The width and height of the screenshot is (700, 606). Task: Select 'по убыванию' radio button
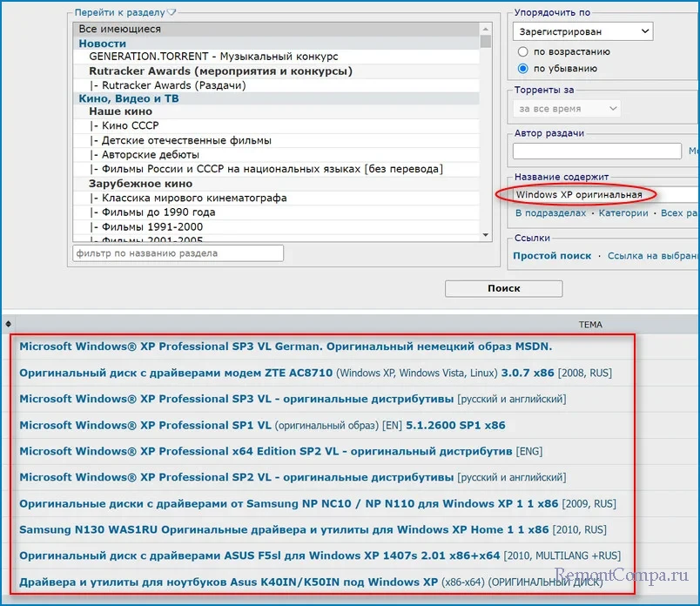coord(523,69)
